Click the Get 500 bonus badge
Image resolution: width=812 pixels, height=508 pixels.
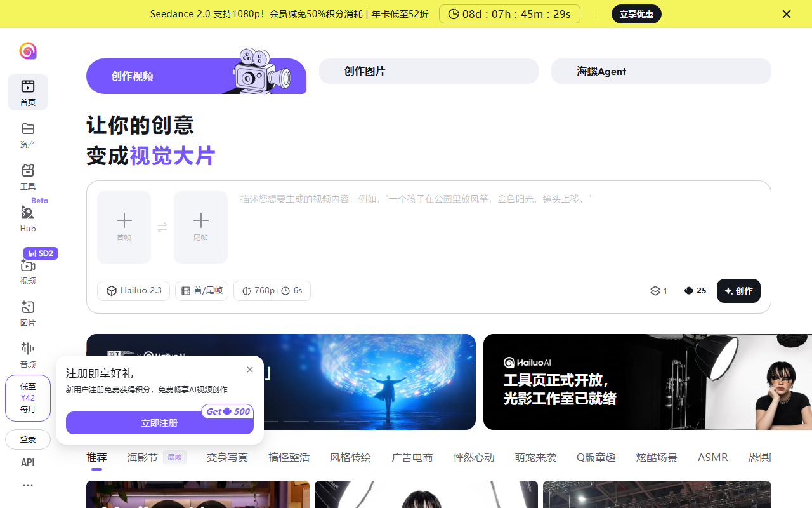pos(228,411)
